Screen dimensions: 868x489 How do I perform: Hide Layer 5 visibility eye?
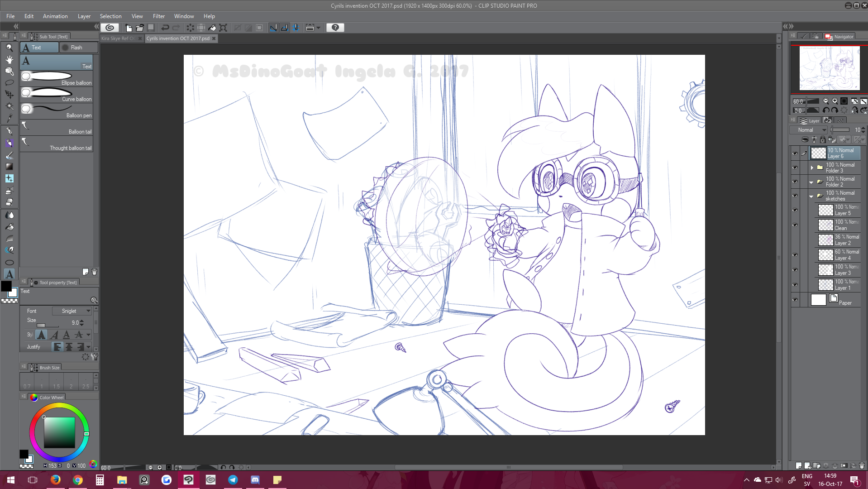(795, 210)
